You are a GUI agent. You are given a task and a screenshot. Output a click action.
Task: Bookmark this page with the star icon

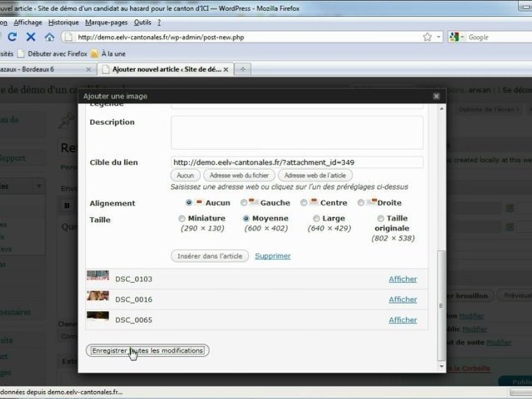click(x=427, y=37)
